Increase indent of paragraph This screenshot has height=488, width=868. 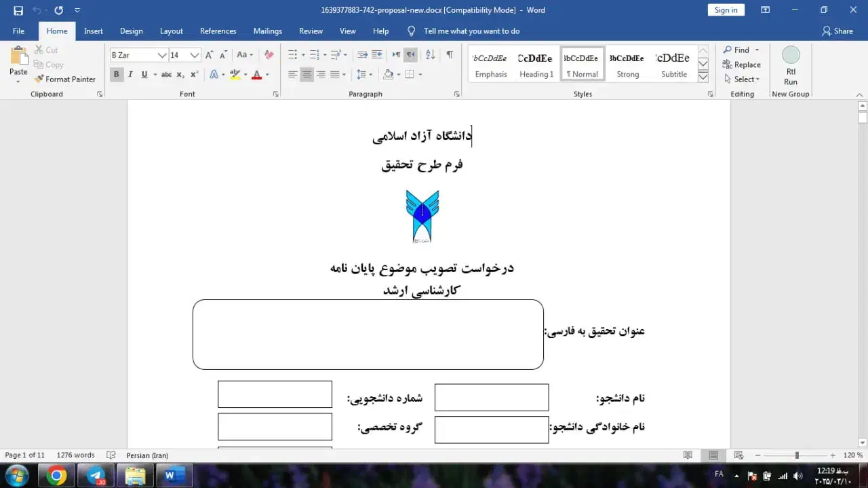(x=376, y=55)
